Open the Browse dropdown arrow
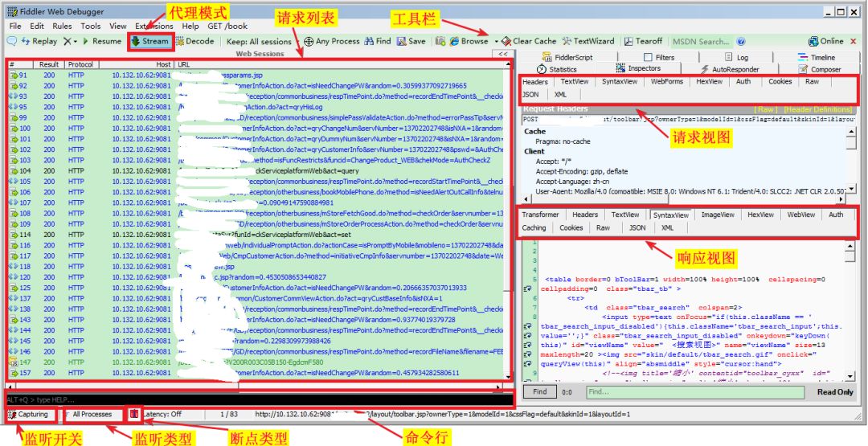The width and height of the screenshot is (868, 446). point(496,42)
